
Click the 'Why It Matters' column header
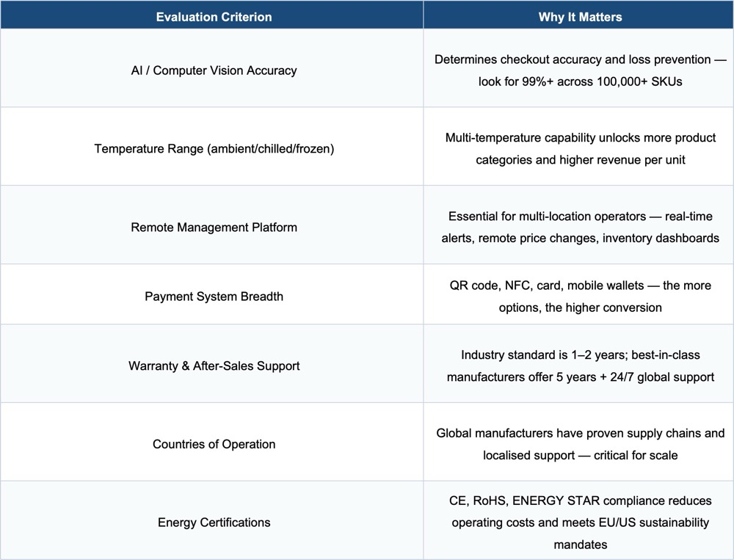(x=580, y=17)
